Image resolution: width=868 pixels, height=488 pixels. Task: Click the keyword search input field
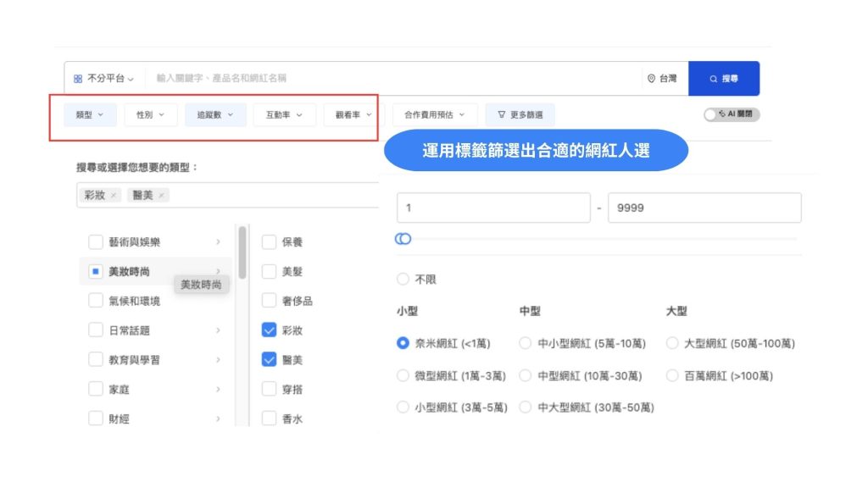(393, 79)
